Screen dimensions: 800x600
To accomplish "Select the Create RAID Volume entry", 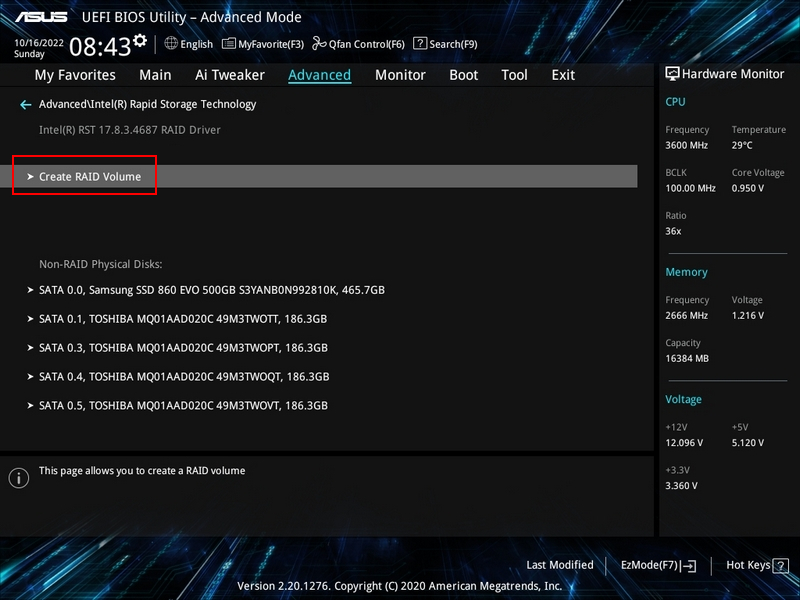I will pyautogui.click(x=319, y=177).
